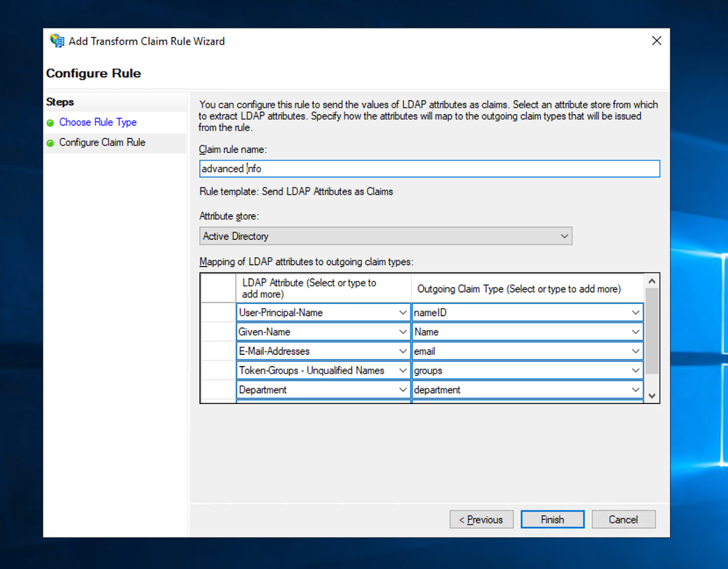The width and height of the screenshot is (728, 569).
Task: Click the mapping table scroll down arrow
Action: point(652,396)
